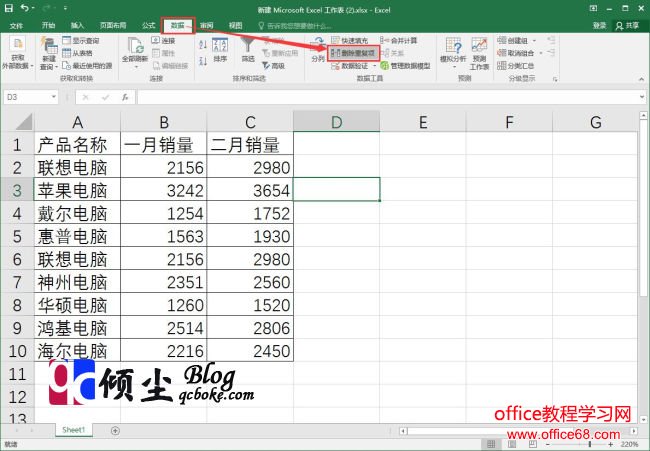Viewport: 650px width, 451px height.
Task: Open Customize Quick Access Toolbar dropdown
Action: click(65, 8)
